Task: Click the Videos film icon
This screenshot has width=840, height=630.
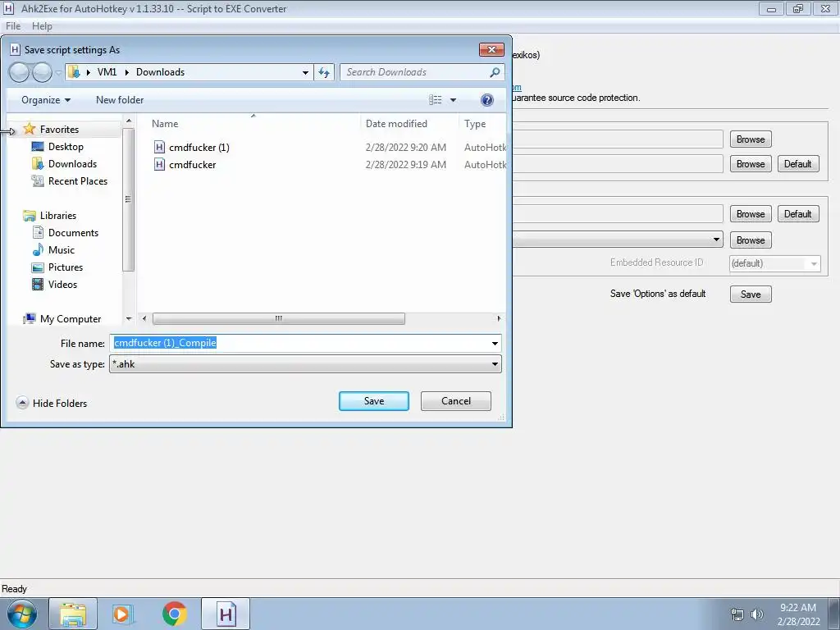Action: 38,285
